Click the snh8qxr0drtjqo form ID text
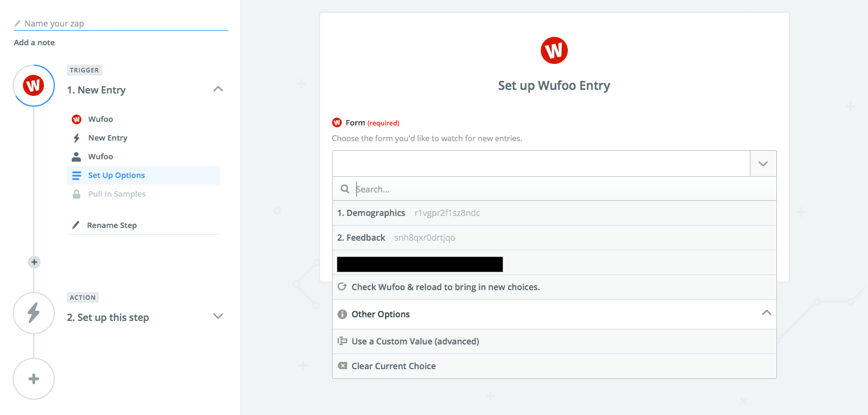Image resolution: width=868 pixels, height=415 pixels. 425,238
